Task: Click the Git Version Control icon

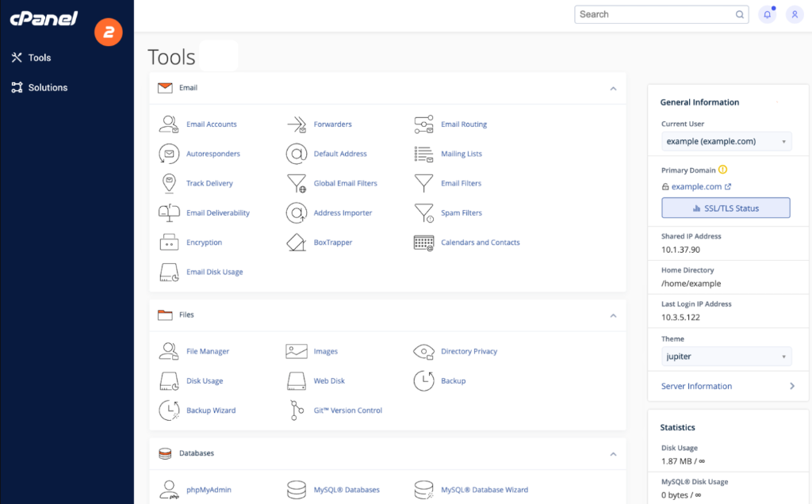Action: click(297, 410)
